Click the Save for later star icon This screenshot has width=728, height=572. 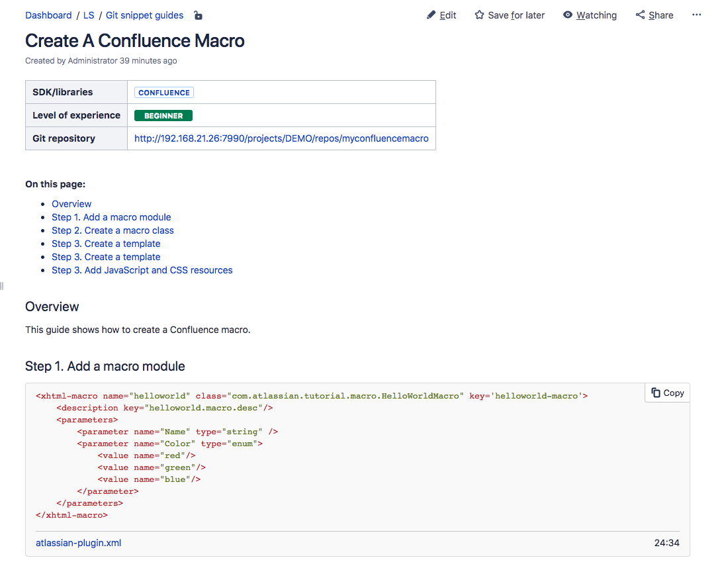click(479, 15)
